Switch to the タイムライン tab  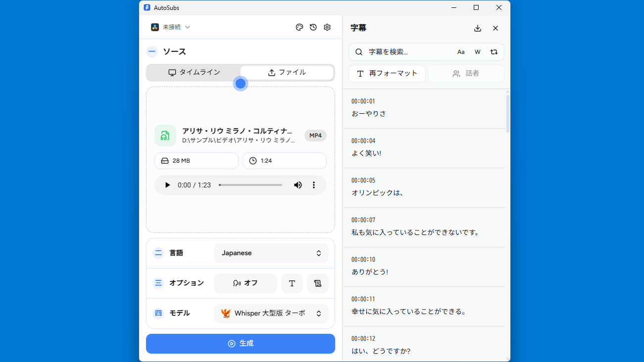pyautogui.click(x=194, y=72)
